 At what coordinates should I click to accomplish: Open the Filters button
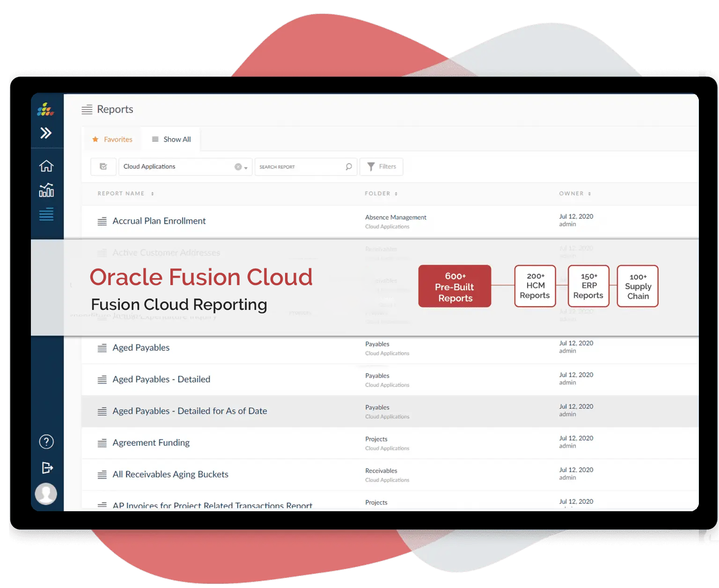click(x=382, y=167)
